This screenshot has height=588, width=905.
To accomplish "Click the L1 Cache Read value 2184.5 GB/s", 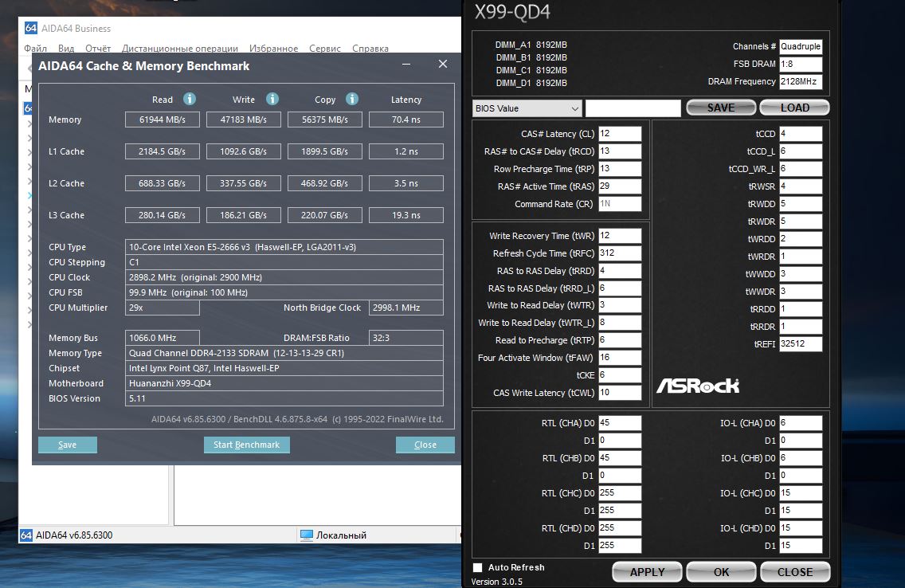I will [163, 151].
